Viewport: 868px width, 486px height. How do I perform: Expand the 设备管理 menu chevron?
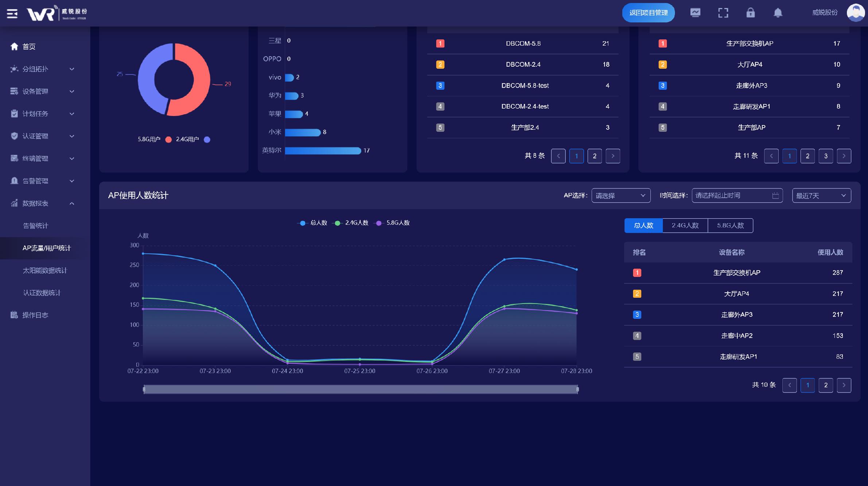72,91
